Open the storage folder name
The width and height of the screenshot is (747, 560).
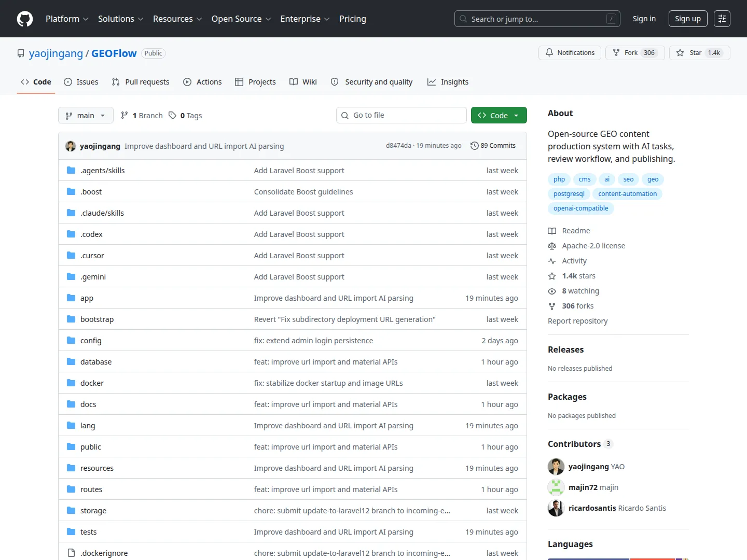tap(93, 511)
